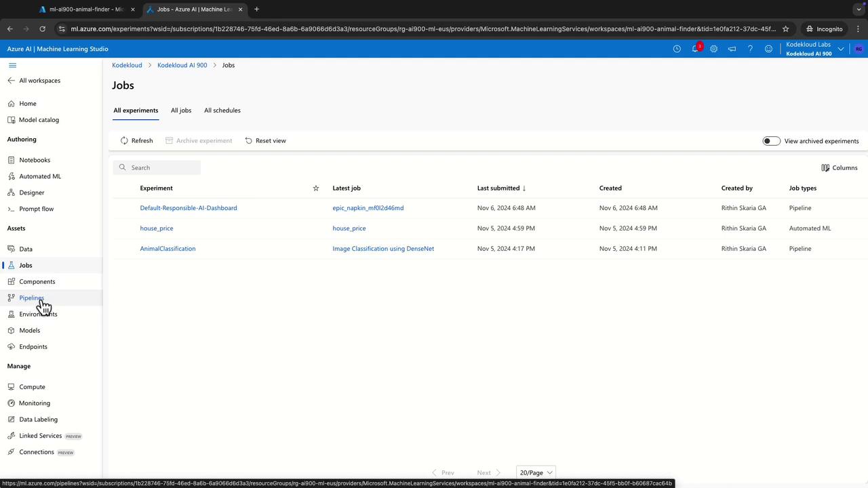The width and height of the screenshot is (868, 488).
Task: Click the Data asset icon
Action: pyautogui.click(x=12, y=249)
